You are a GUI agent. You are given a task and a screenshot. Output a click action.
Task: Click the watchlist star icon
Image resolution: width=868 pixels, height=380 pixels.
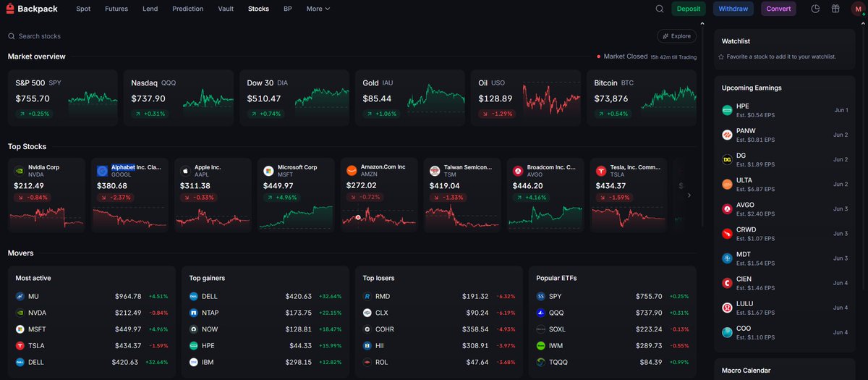click(721, 56)
